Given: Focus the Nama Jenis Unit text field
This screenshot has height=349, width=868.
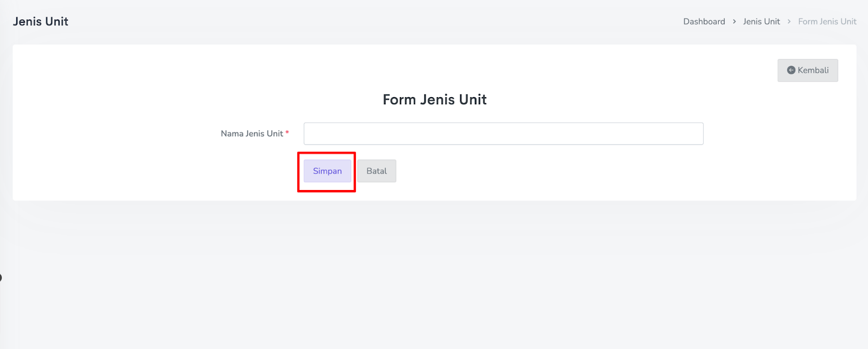Looking at the screenshot, I should 503,134.
